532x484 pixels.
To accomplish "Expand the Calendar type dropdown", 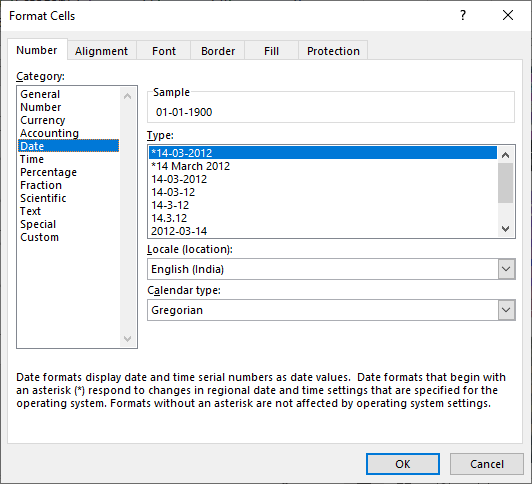I will tap(506, 310).
